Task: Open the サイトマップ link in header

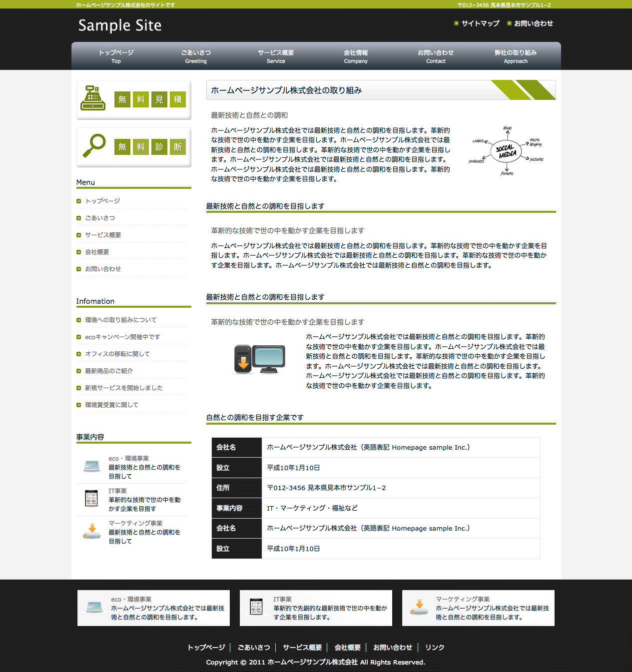Action: coord(480,23)
